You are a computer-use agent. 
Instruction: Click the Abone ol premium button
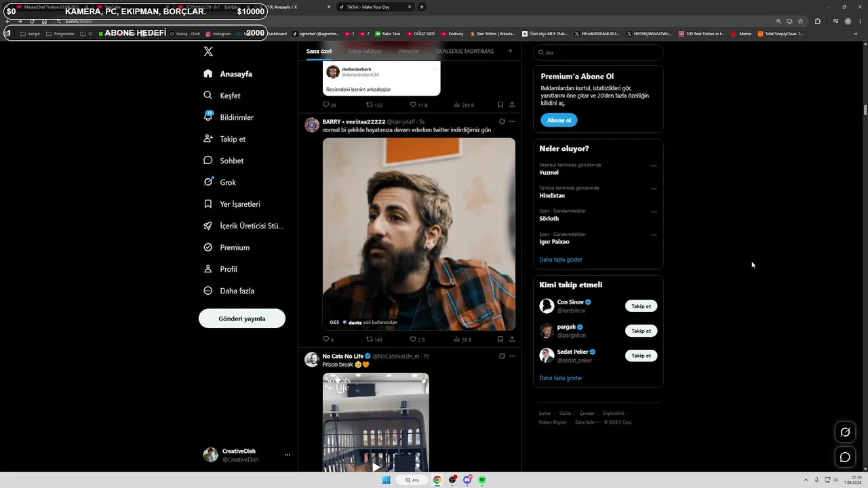pyautogui.click(x=559, y=120)
